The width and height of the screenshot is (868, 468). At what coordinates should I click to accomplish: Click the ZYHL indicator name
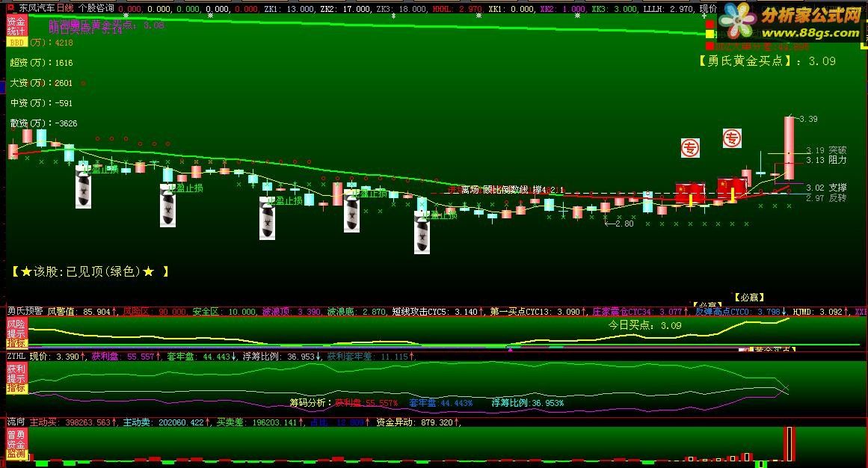(x=16, y=356)
